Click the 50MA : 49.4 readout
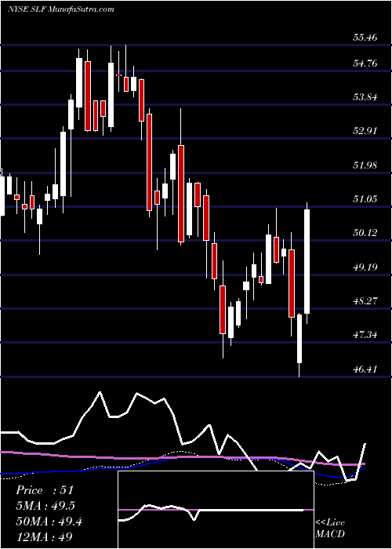This screenshot has width=392, height=549. (x=49, y=522)
